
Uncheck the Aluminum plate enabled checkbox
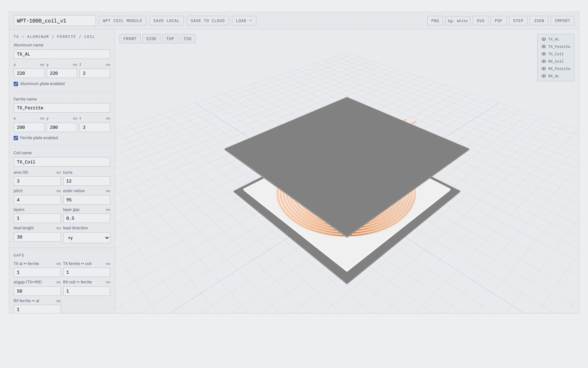(16, 84)
